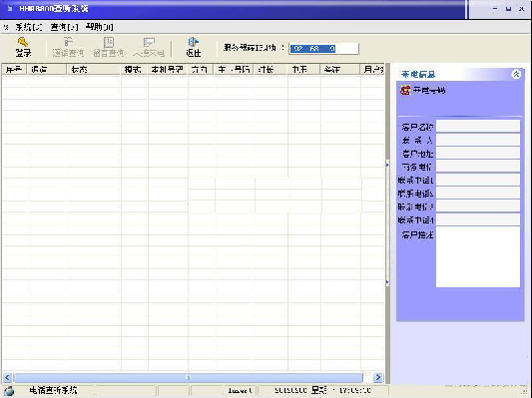The image size is (532, 398).
Task: Open the 帮助 (Help) menu
Action: pyautogui.click(x=99, y=27)
